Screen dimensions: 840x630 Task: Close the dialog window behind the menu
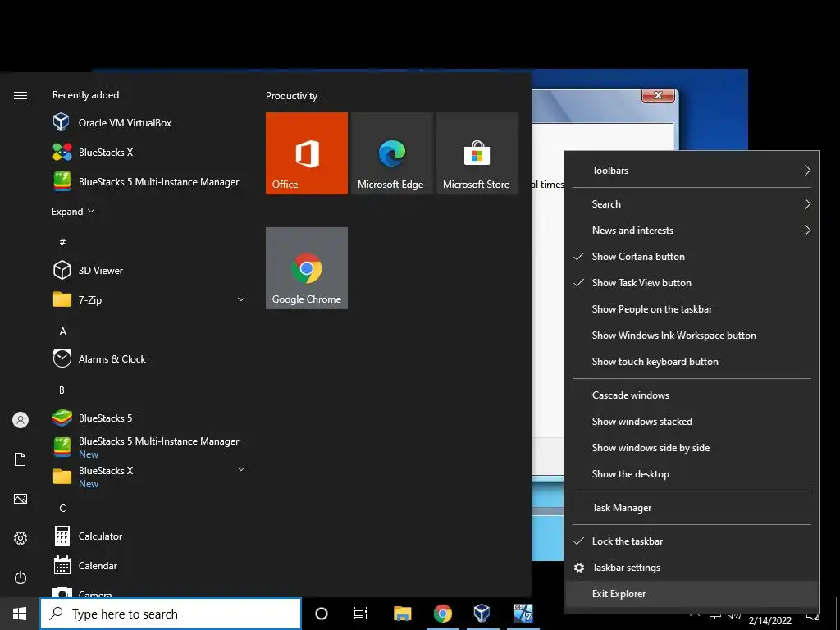tap(658, 95)
